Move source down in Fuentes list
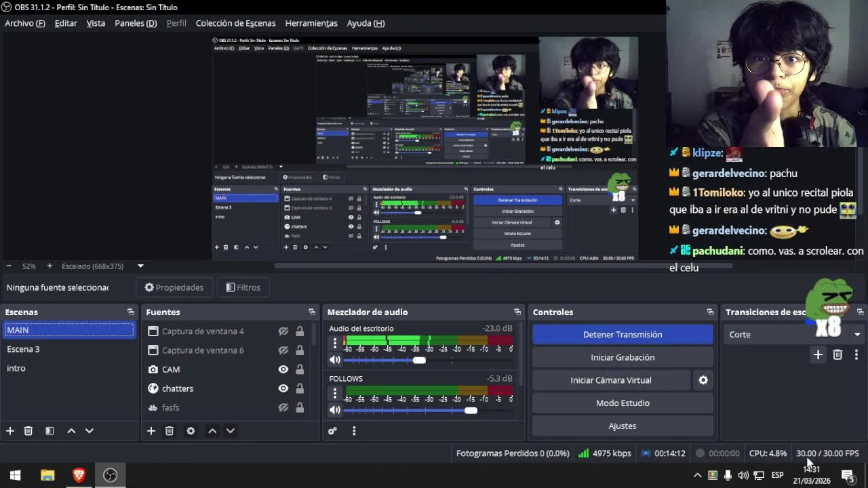This screenshot has width=868, height=488. (230, 431)
